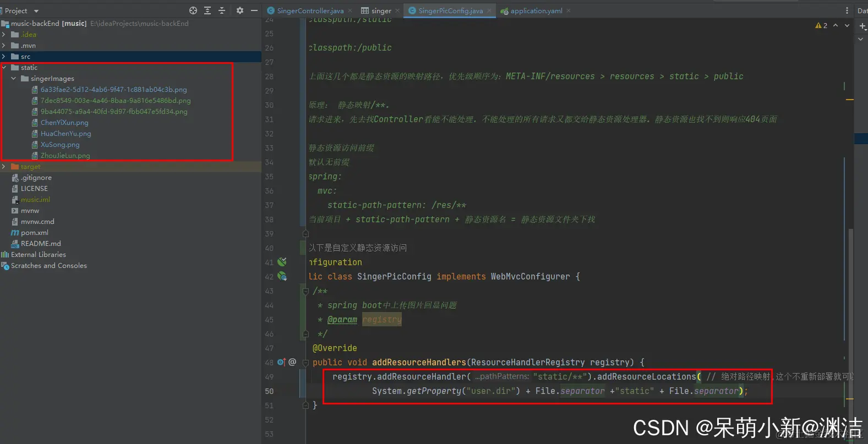Select XuSong.png file
This screenshot has height=444, width=868.
pyautogui.click(x=60, y=144)
